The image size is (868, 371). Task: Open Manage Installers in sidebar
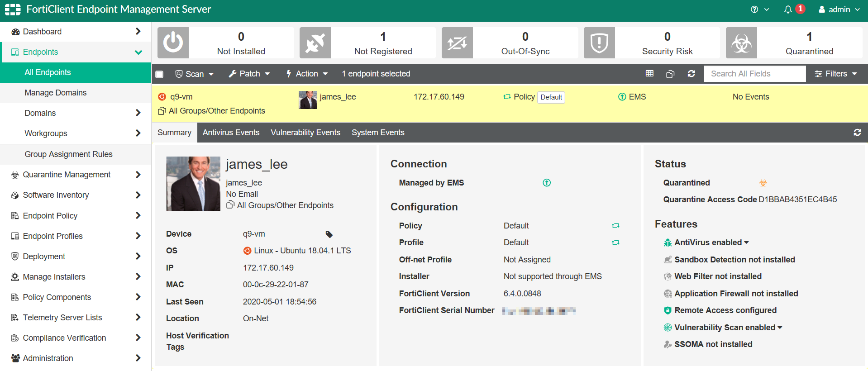tap(76, 277)
